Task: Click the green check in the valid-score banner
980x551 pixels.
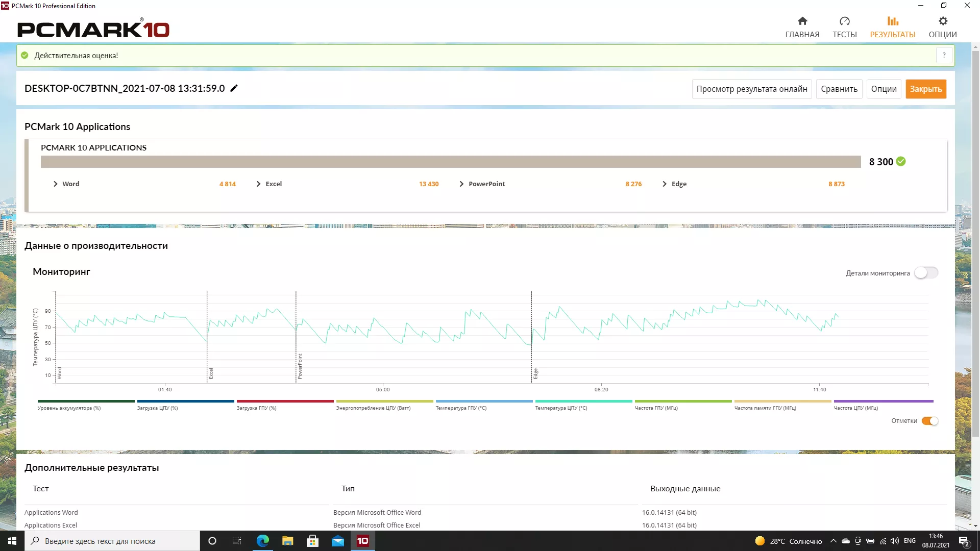Action: [24, 55]
